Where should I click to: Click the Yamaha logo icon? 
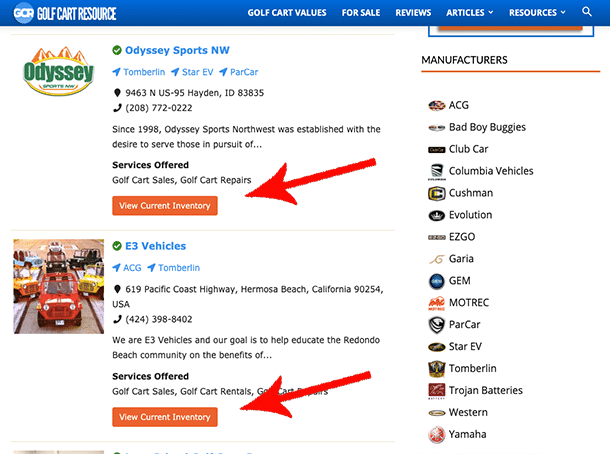[436, 435]
